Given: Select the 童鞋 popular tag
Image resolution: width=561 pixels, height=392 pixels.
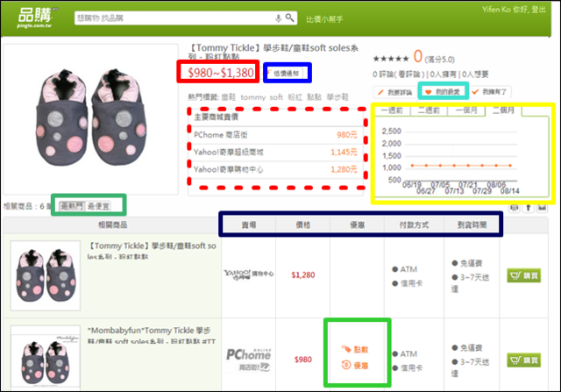Looking at the screenshot, I should (x=228, y=97).
